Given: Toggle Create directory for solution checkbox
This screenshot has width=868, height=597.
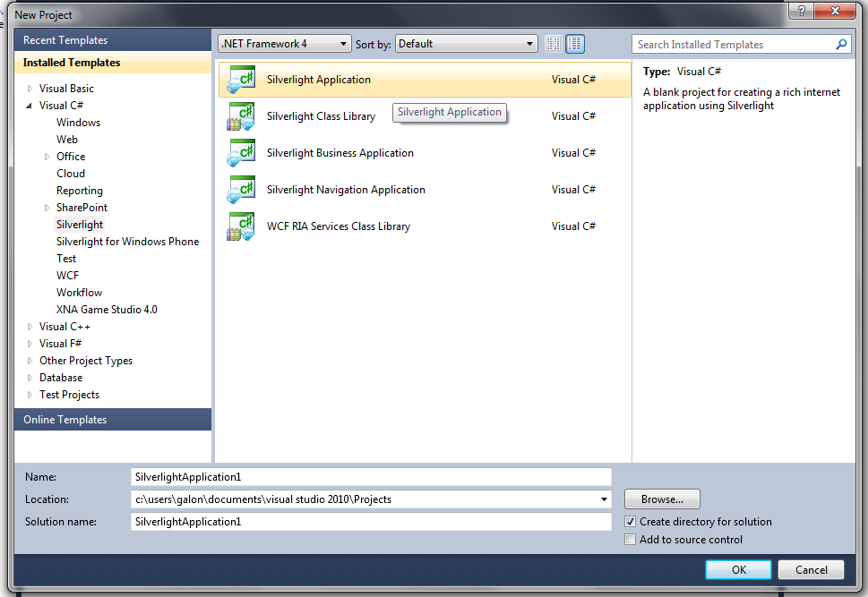Looking at the screenshot, I should click(630, 521).
